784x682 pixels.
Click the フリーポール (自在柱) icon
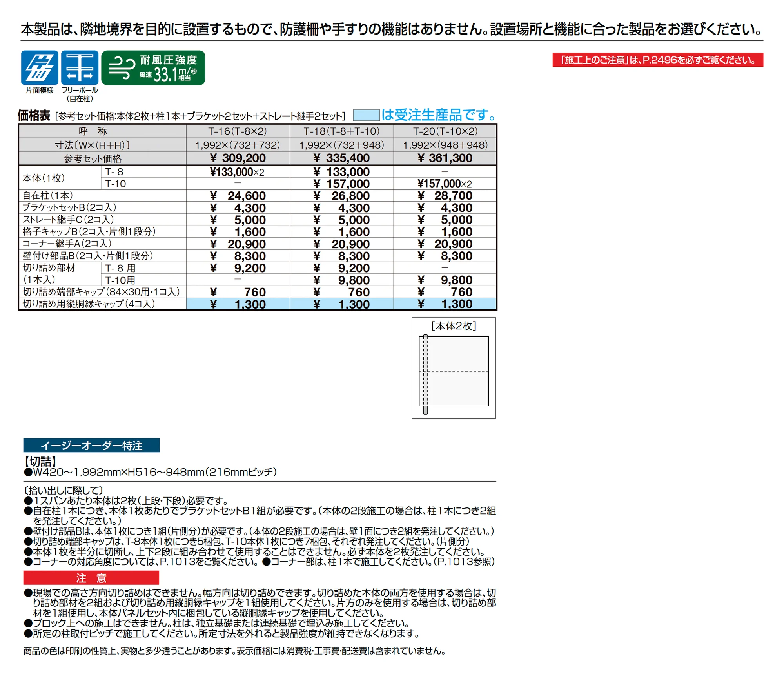(80, 67)
